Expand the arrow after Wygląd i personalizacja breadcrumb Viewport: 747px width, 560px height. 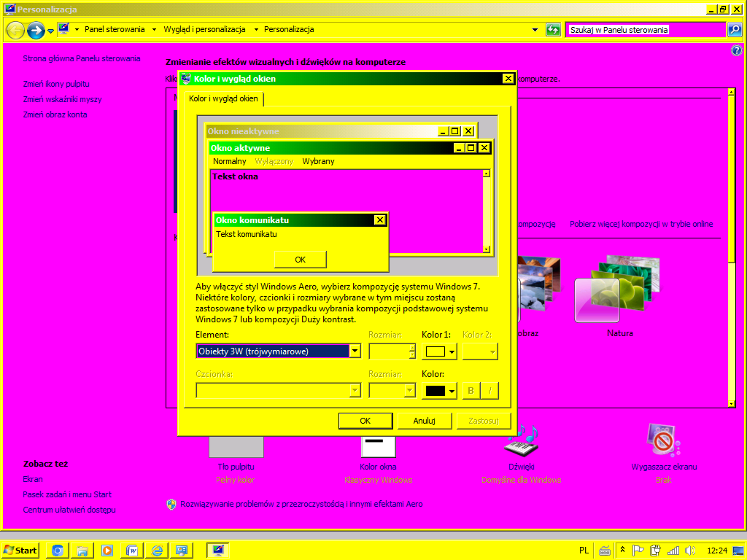(256, 29)
